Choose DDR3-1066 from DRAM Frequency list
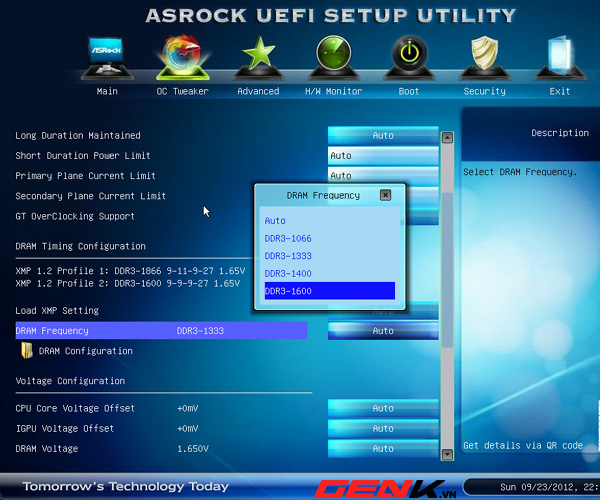This screenshot has height=500, width=600. point(288,238)
